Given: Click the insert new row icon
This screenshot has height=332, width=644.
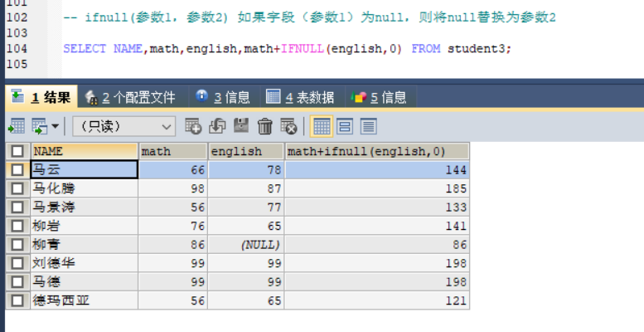Looking at the screenshot, I should pos(193,126).
